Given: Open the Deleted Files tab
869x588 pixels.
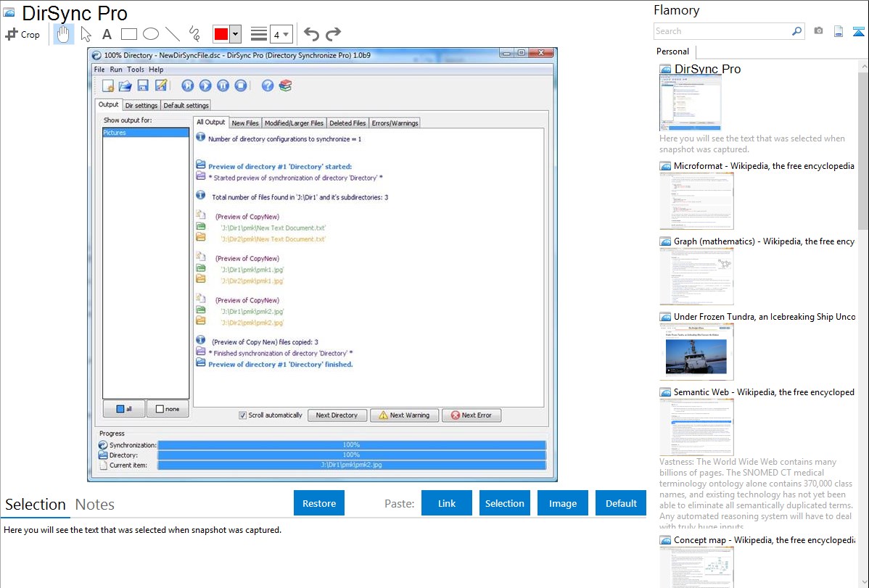Looking at the screenshot, I should point(347,123).
